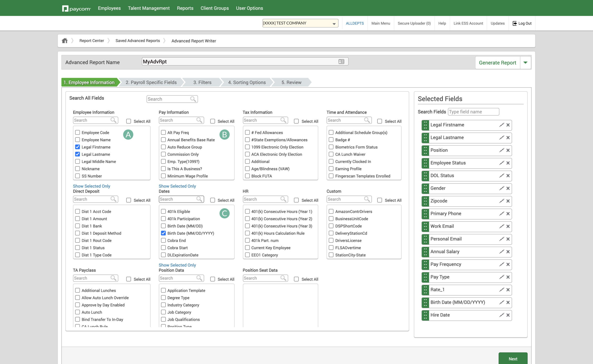Click the ALLDEPTS link
This screenshot has height=364, width=593.
click(355, 23)
